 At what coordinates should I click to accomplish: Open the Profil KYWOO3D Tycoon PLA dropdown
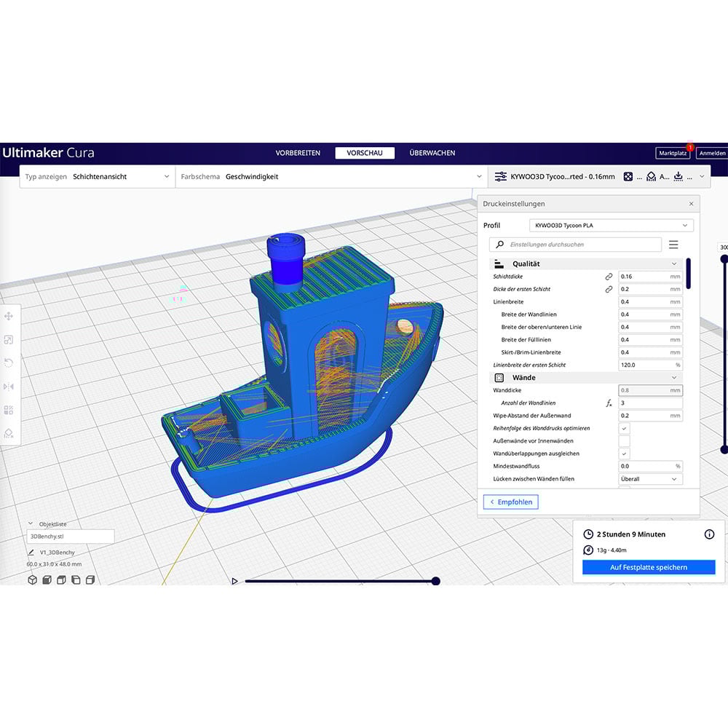coord(611,225)
